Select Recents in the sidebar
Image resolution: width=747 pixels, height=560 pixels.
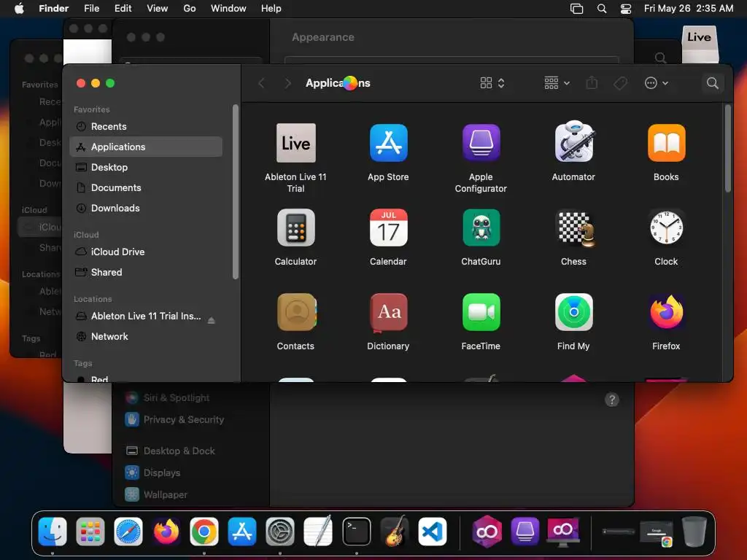(146, 126)
